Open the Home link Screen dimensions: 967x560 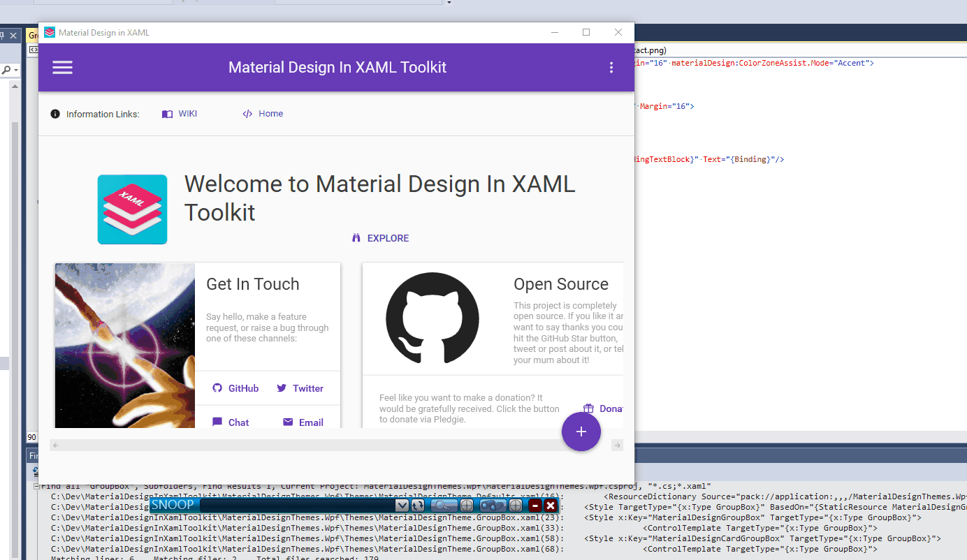[x=263, y=114]
